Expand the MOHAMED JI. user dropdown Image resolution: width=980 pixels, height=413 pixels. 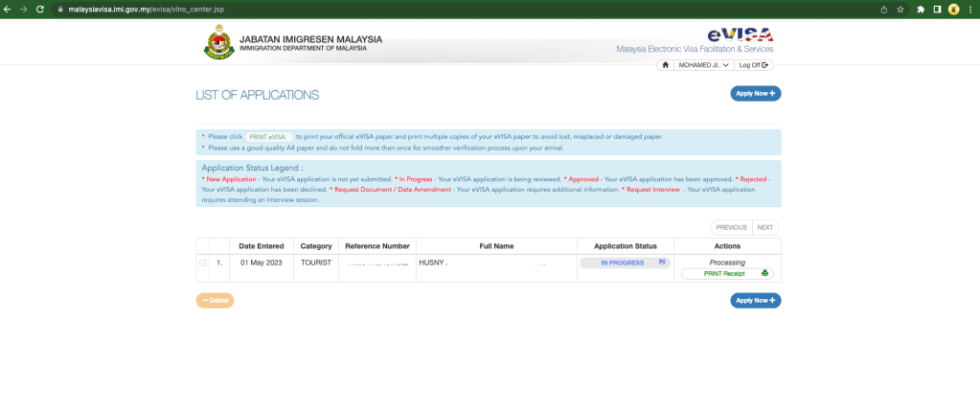[x=704, y=65]
